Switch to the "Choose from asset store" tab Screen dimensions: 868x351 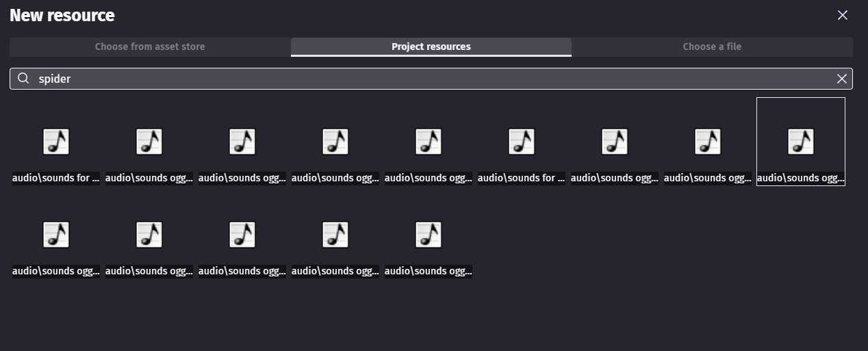[150, 47]
